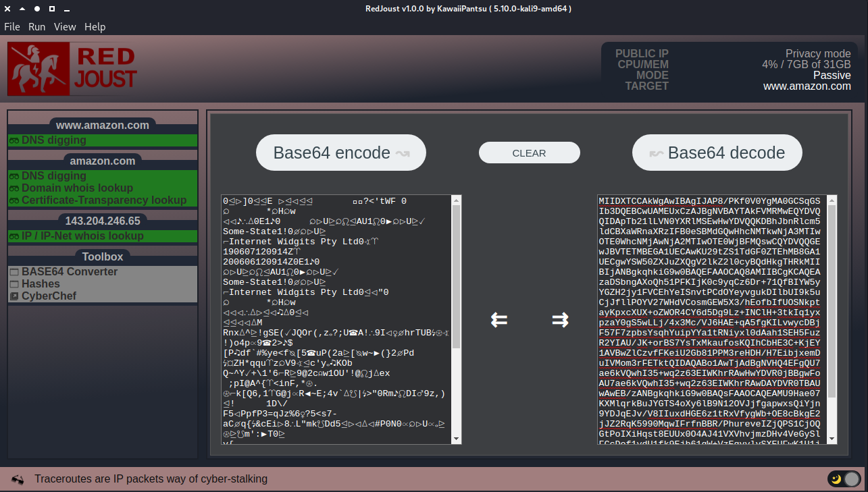Click glasses icon beside www.amazon.com DNS digging

coord(14,140)
